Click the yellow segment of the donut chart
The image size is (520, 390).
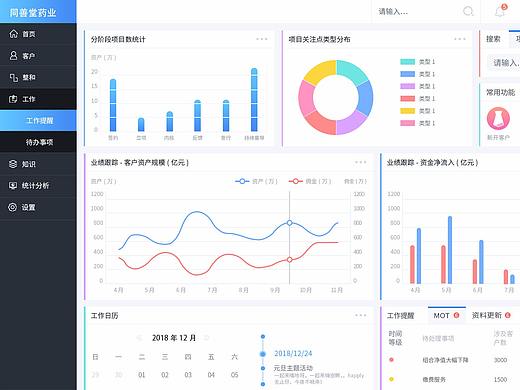pos(320,72)
